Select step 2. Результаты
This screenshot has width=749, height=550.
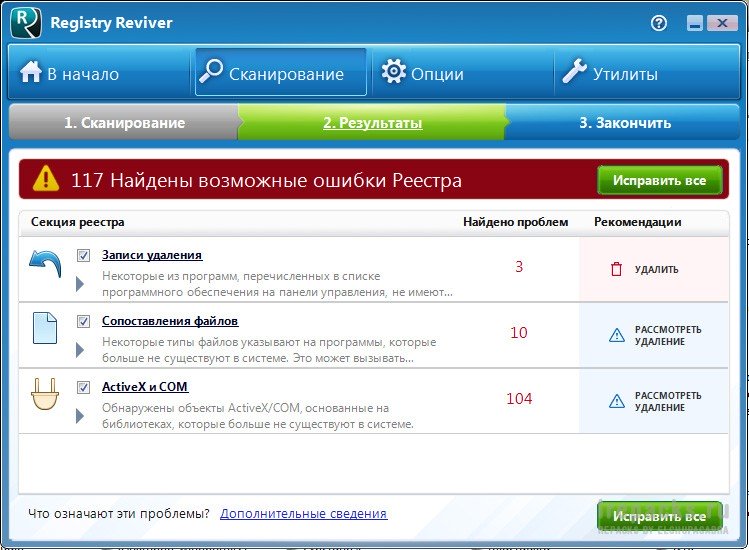point(373,123)
